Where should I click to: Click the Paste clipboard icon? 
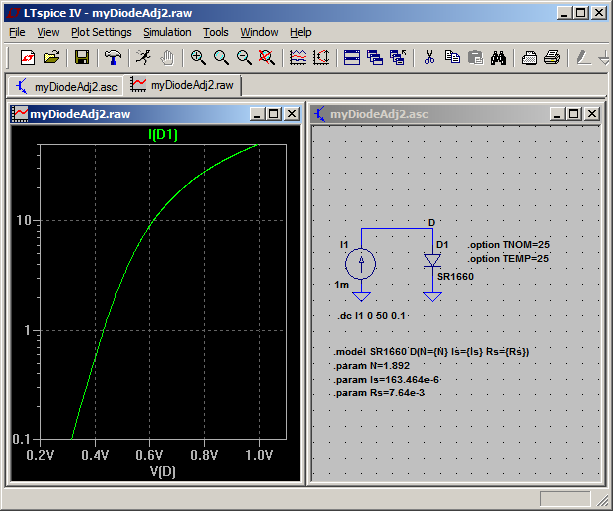pyautogui.click(x=475, y=57)
